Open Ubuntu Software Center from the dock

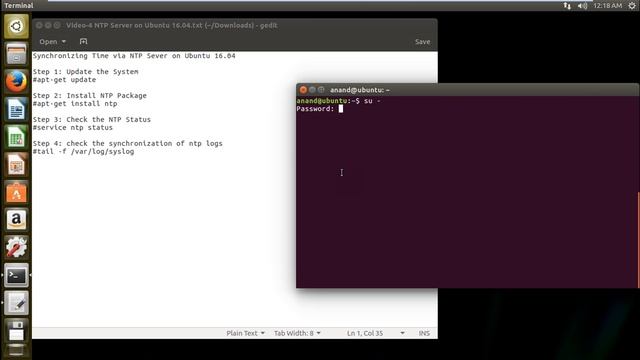tap(16, 192)
